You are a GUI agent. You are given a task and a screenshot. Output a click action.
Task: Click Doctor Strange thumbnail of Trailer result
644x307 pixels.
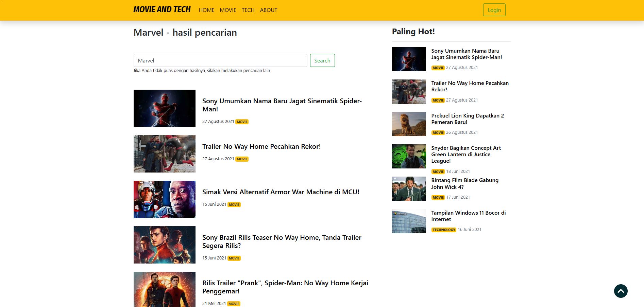click(165, 154)
